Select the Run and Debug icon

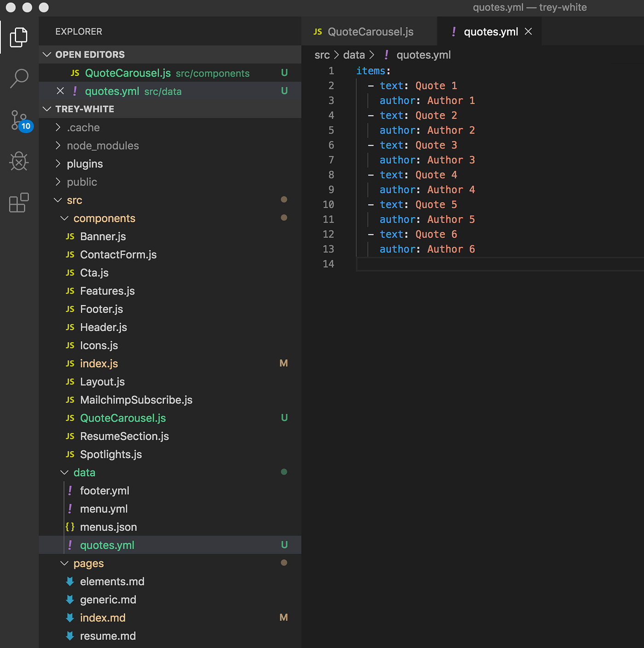tap(19, 161)
